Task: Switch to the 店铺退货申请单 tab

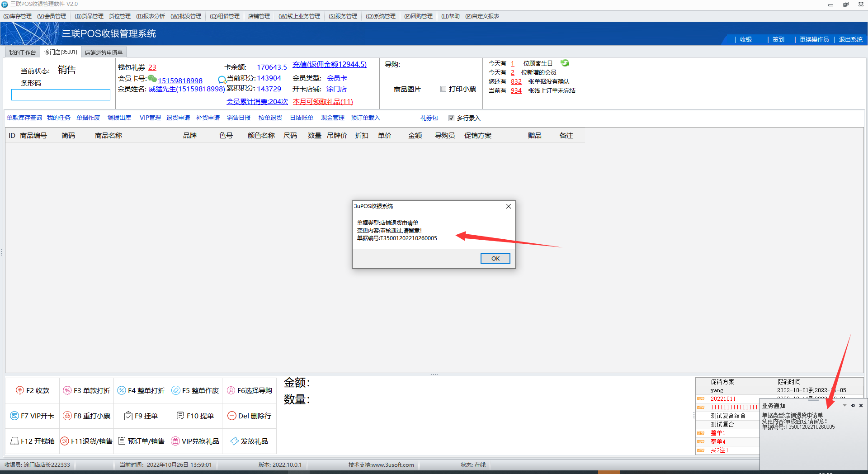Action: 104,52
